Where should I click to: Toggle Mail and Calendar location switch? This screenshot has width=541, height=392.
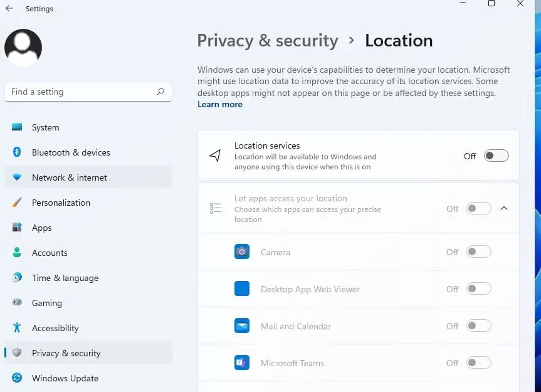[x=478, y=326]
